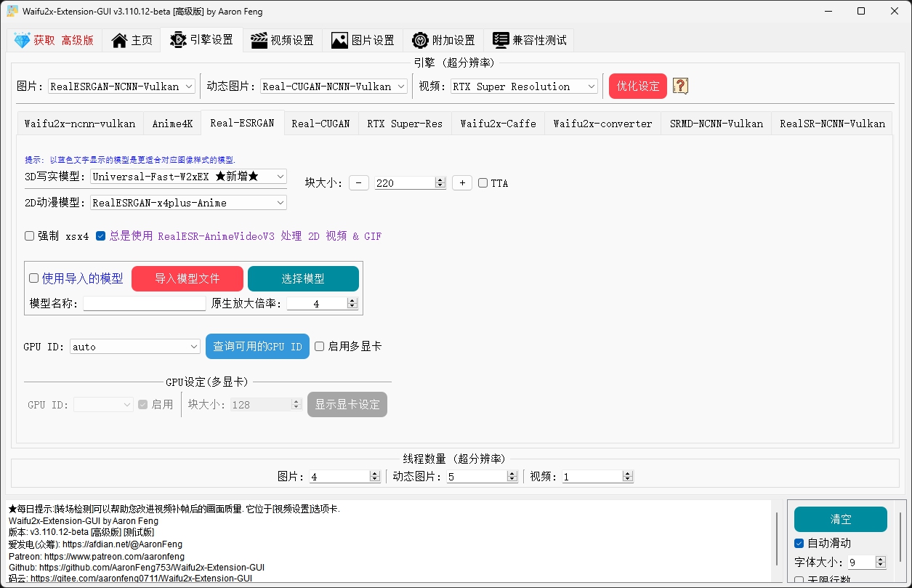This screenshot has height=588, width=912.
Task: Switch to the Anime4K engine tab
Action: click(x=172, y=124)
